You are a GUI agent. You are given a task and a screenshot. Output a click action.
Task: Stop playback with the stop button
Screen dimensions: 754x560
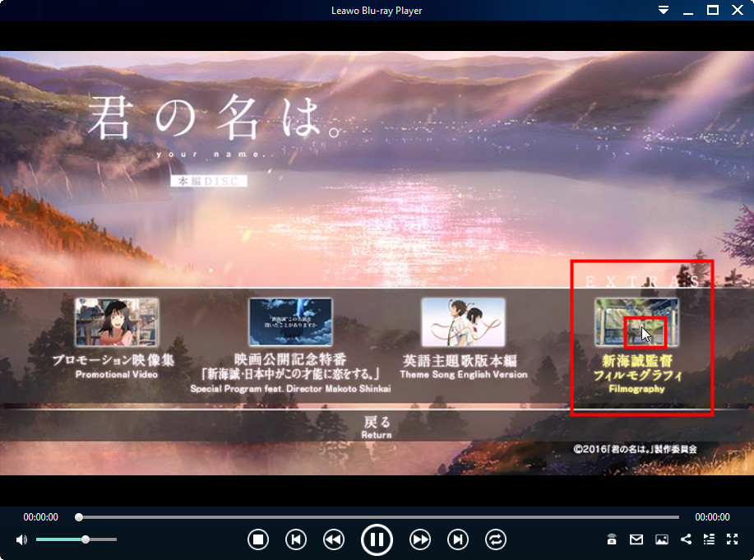coord(257,539)
